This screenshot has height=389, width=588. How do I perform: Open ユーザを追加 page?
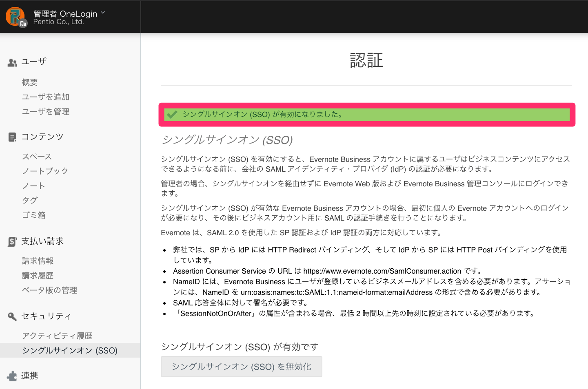pos(46,97)
